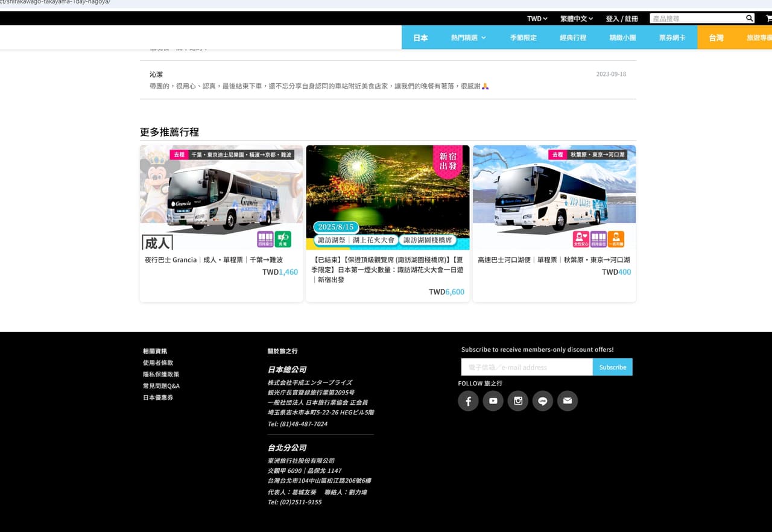Select the 日本 navigation tab

click(420, 37)
